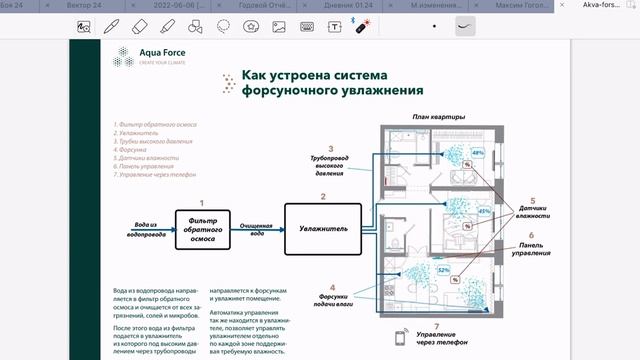This screenshot has height=360, width=640.
Task: Close the 2022-06-06 tab
Action: [x=133, y=5]
